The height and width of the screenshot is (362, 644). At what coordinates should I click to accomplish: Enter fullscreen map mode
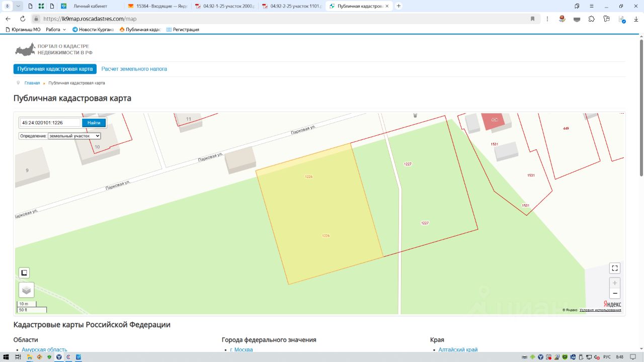point(614,268)
